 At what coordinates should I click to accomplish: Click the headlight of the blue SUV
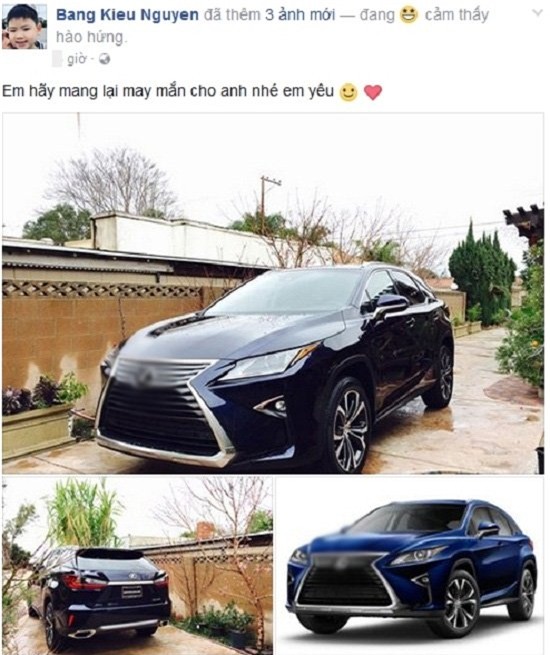[419, 556]
